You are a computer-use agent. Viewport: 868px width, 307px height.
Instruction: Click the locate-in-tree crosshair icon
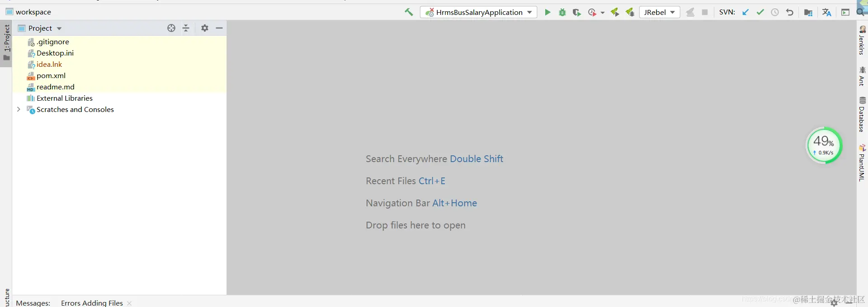171,28
